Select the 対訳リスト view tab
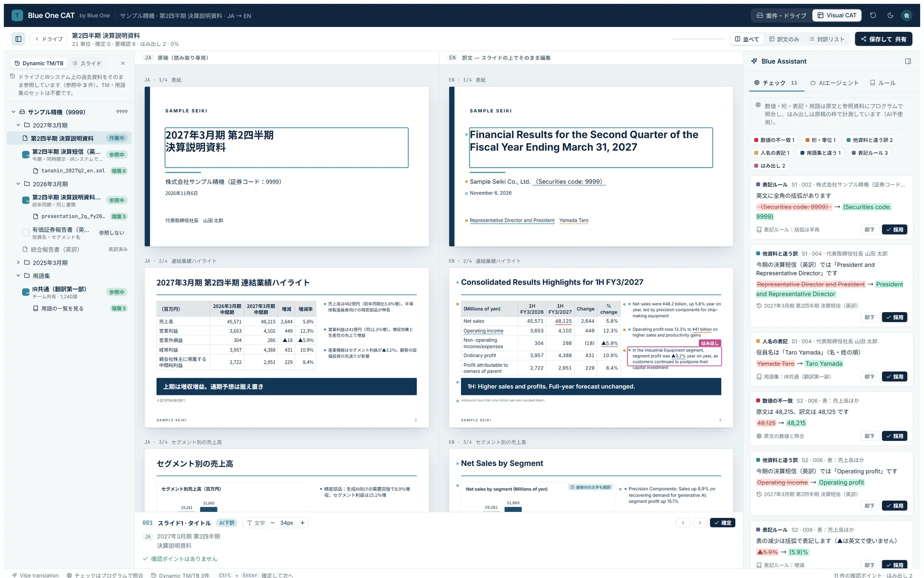The height and width of the screenshot is (578, 924). coord(827,39)
